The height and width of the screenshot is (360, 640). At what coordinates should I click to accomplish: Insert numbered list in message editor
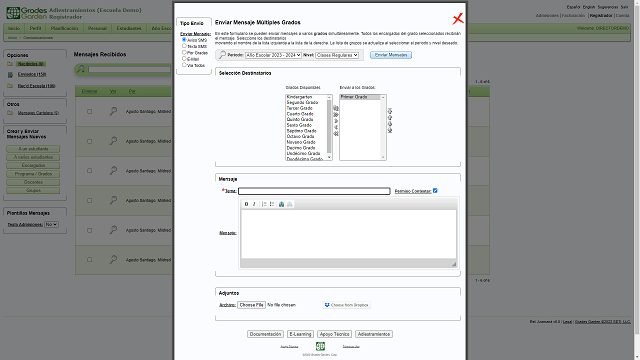pyautogui.click(x=264, y=204)
